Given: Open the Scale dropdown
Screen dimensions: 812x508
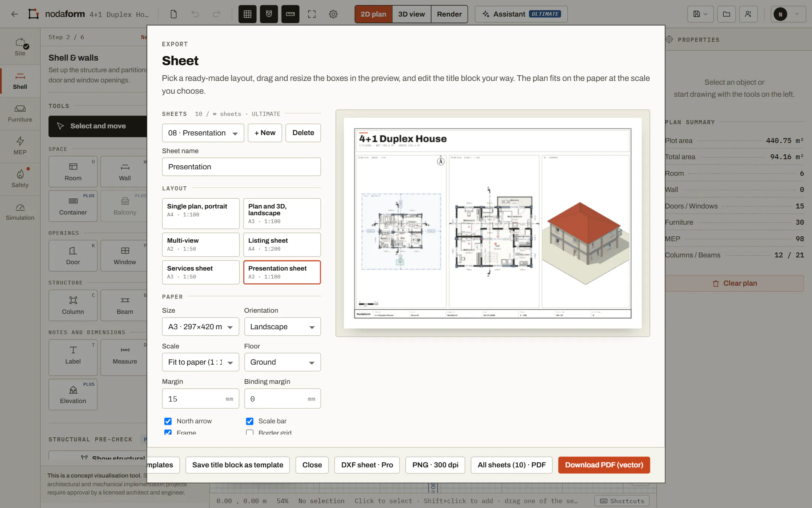Looking at the screenshot, I should tap(200, 362).
